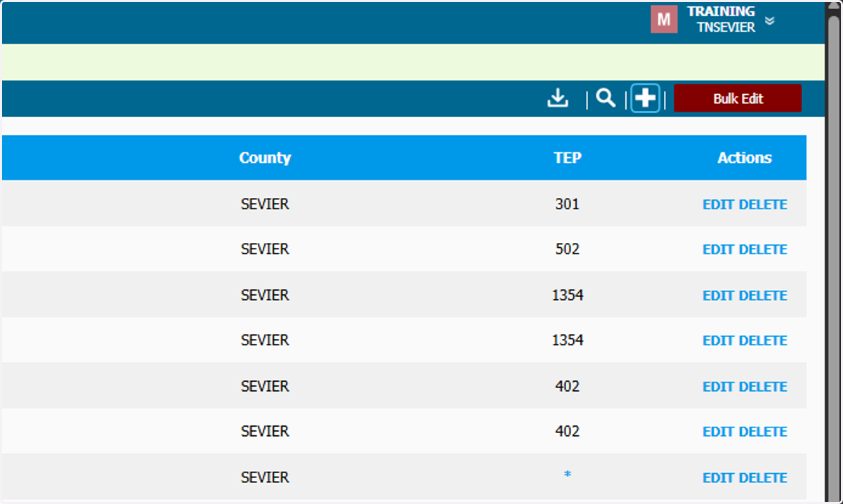The image size is (843, 504).
Task: Click EDIT in the TEP 502 row
Action: click(x=719, y=249)
